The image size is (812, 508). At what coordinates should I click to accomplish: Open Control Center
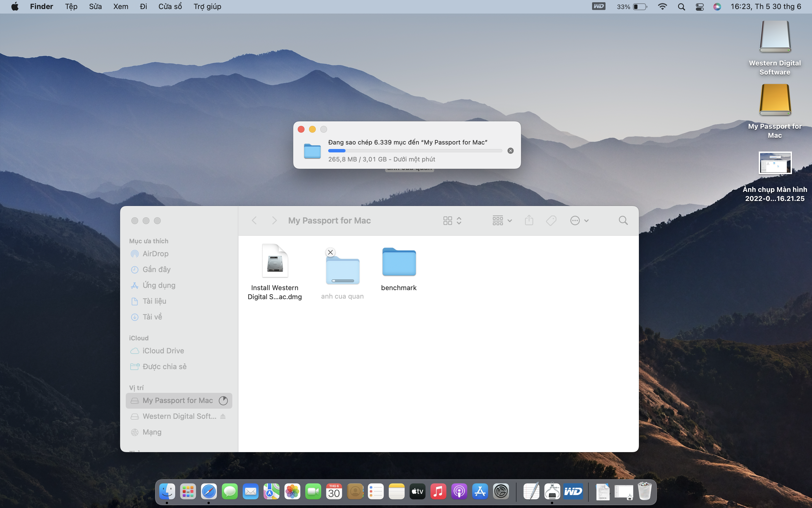coord(700,6)
